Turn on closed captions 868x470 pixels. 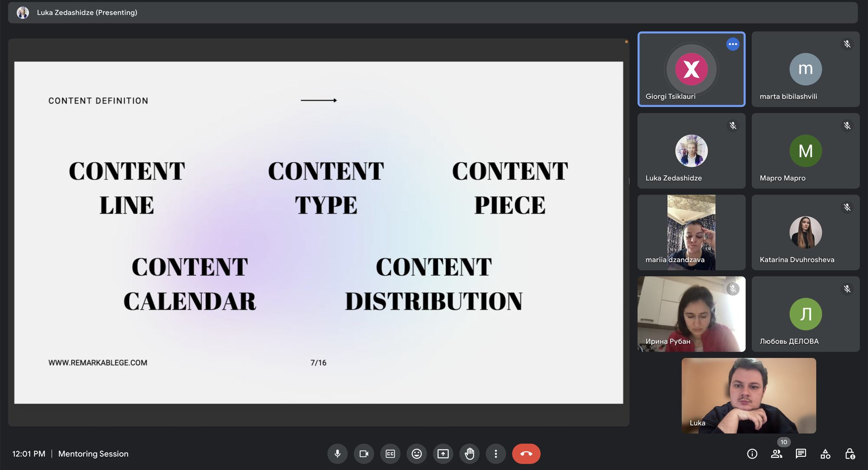[x=390, y=454]
